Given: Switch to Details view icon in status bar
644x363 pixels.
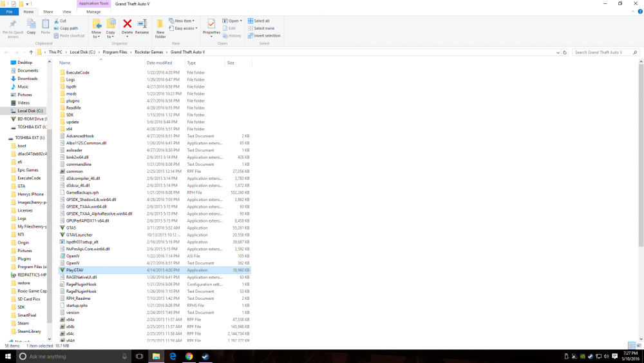Looking at the screenshot, I should point(632,346).
